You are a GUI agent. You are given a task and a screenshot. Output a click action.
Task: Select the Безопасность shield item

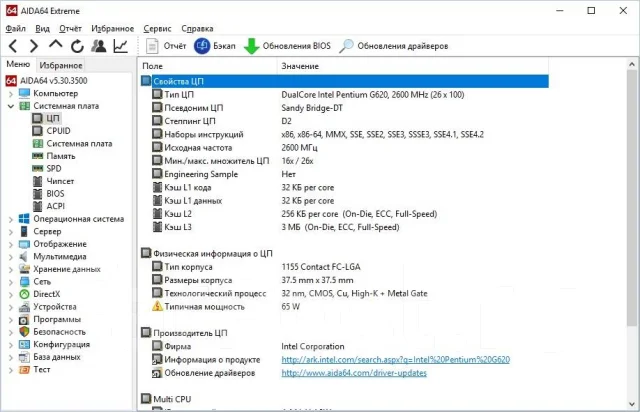click(x=52, y=332)
